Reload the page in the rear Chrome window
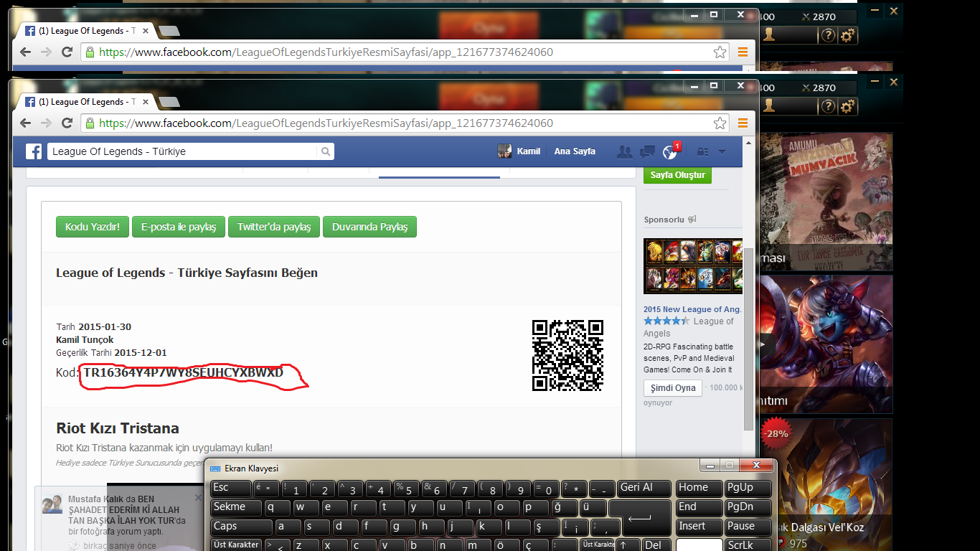Screen dimensions: 980x551 67,52
